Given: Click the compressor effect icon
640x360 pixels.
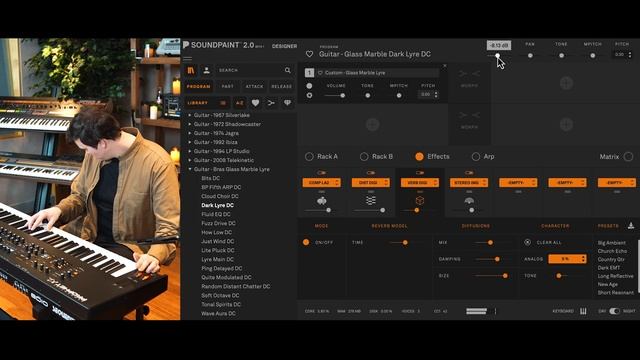Looking at the screenshot, I should (322, 201).
